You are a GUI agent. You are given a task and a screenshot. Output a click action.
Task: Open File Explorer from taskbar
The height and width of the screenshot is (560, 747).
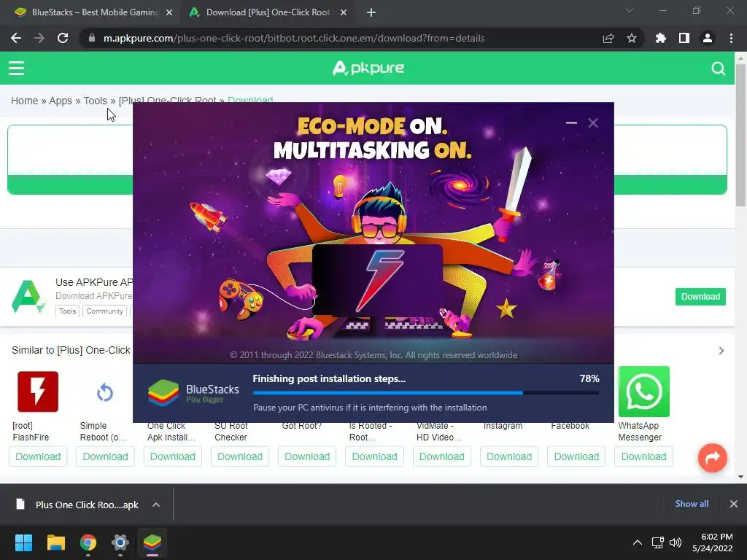[55, 542]
